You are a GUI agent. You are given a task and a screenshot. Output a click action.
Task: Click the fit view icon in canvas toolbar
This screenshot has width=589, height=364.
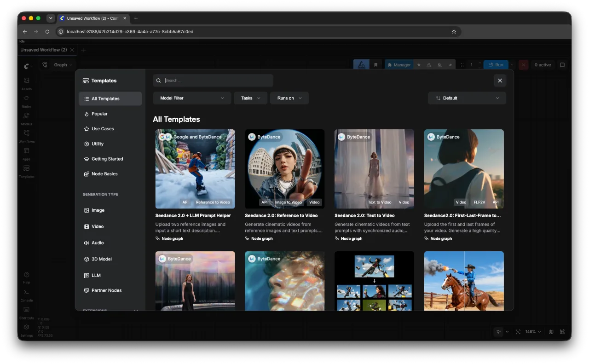pyautogui.click(x=518, y=332)
